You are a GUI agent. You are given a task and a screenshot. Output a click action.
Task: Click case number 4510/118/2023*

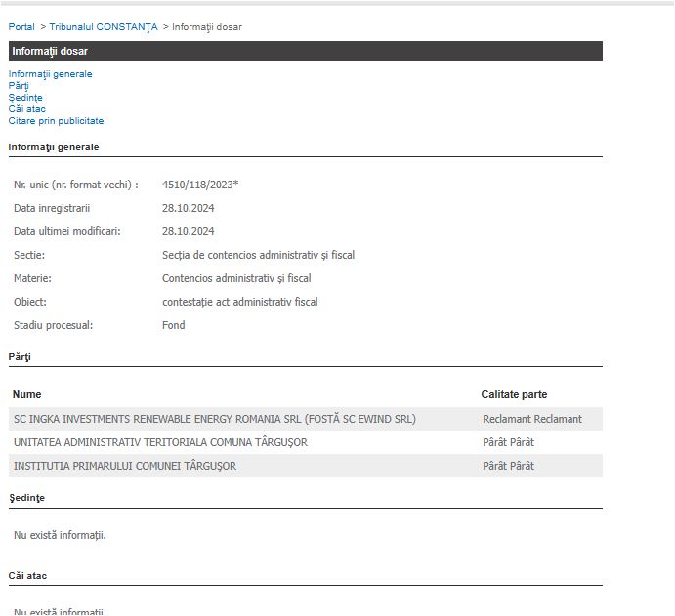point(200,185)
